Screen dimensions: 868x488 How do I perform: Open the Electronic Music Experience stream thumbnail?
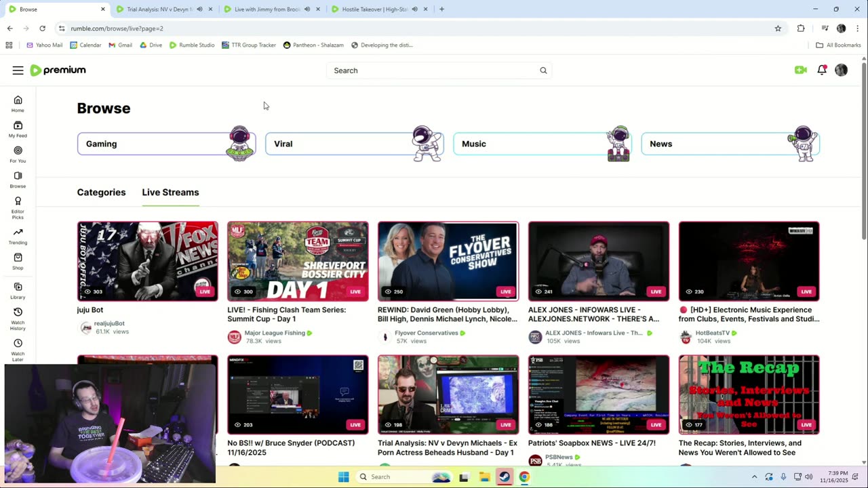click(749, 261)
